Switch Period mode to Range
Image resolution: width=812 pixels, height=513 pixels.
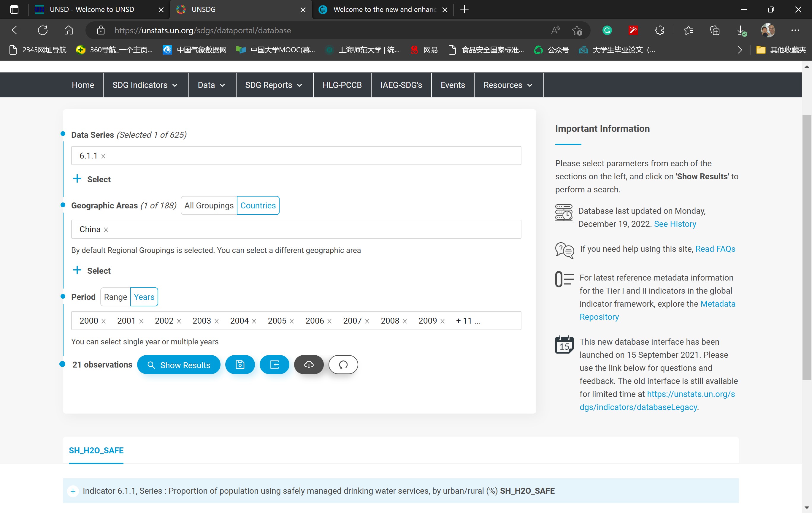tap(115, 297)
